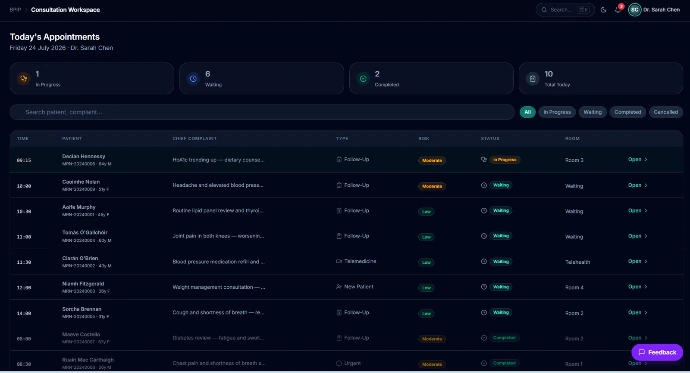Click the Feedback speech bubble icon

point(642,352)
